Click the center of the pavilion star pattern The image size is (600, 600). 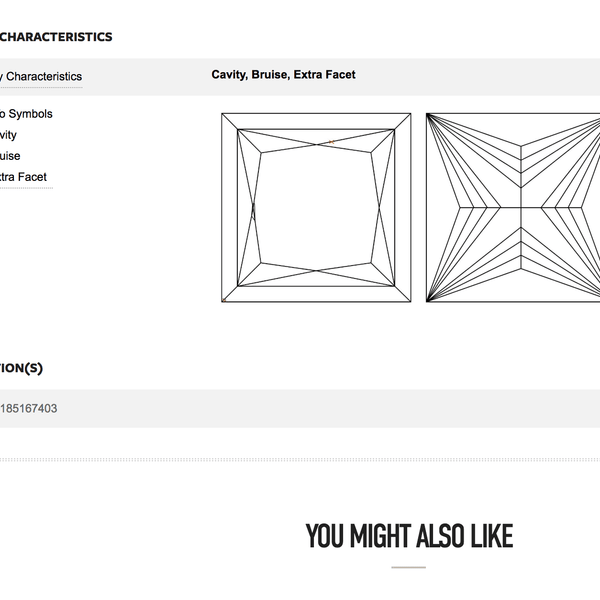pos(521,207)
